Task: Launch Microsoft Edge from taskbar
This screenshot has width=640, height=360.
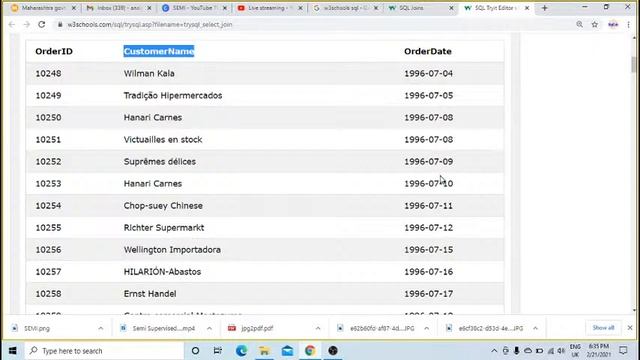Action: coord(241,351)
